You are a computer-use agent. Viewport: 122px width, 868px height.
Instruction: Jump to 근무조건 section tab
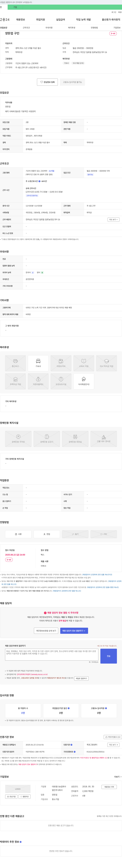coord(26,28)
